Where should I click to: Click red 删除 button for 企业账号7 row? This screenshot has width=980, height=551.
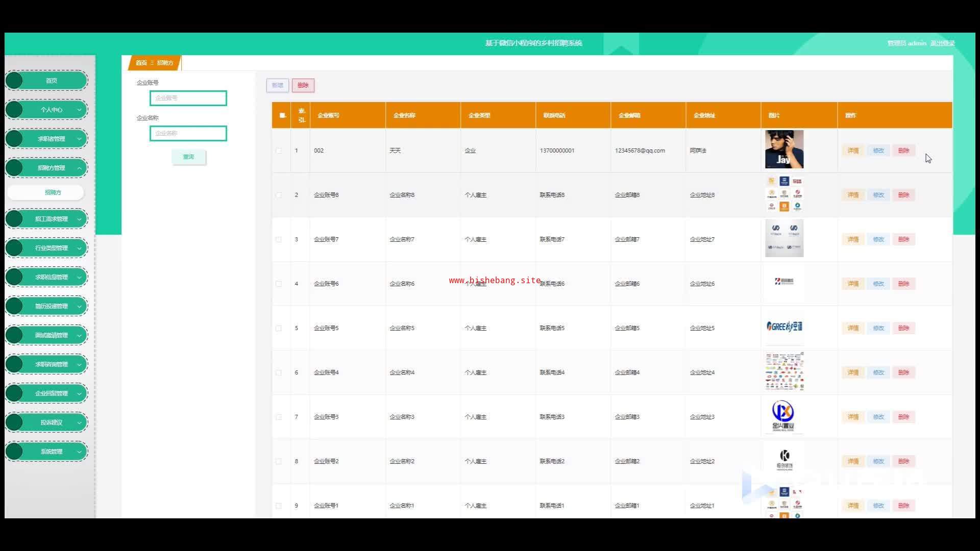(x=903, y=239)
